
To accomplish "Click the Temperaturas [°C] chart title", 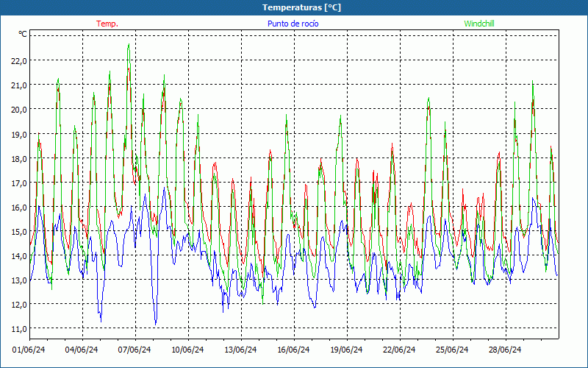I will (x=301, y=7).
